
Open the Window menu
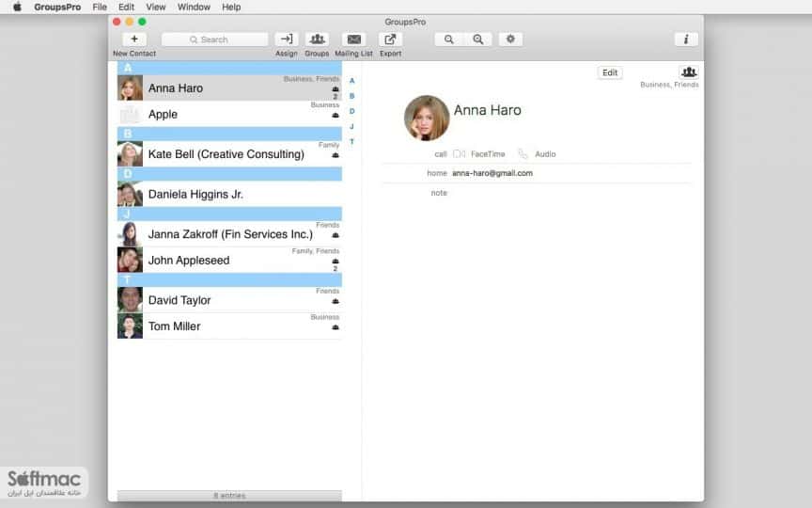click(194, 8)
